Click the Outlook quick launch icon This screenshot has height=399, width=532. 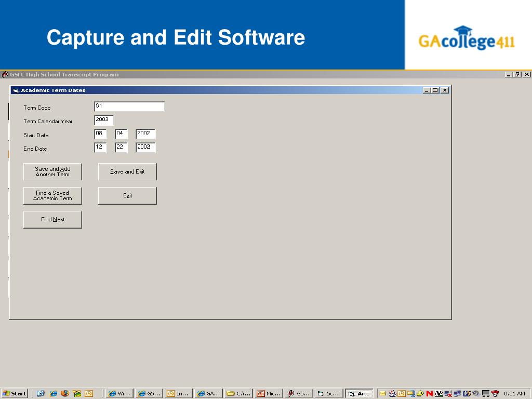pos(89,394)
